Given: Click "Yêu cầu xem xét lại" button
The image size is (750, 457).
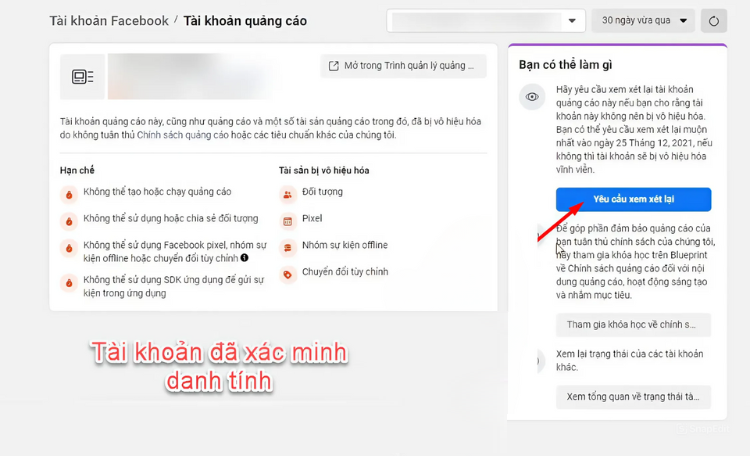Looking at the screenshot, I should 633,199.
